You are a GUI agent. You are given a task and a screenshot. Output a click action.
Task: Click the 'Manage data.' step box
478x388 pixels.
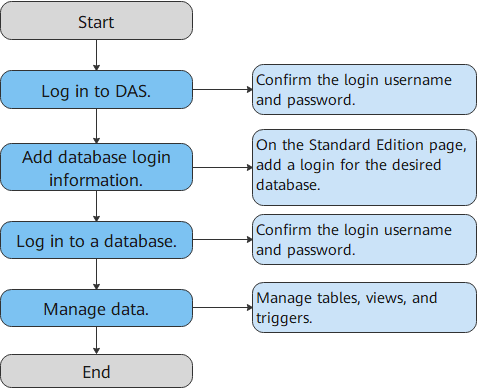(96, 308)
